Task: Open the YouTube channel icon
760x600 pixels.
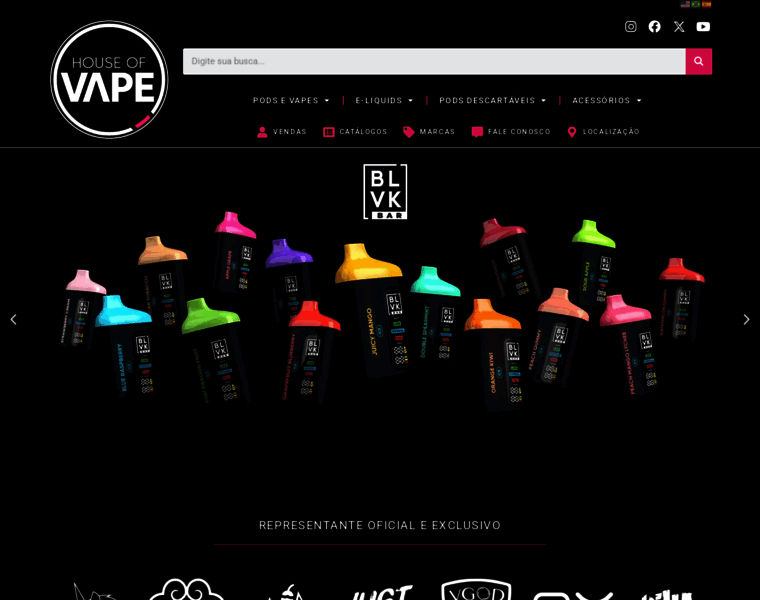Action: tap(703, 27)
